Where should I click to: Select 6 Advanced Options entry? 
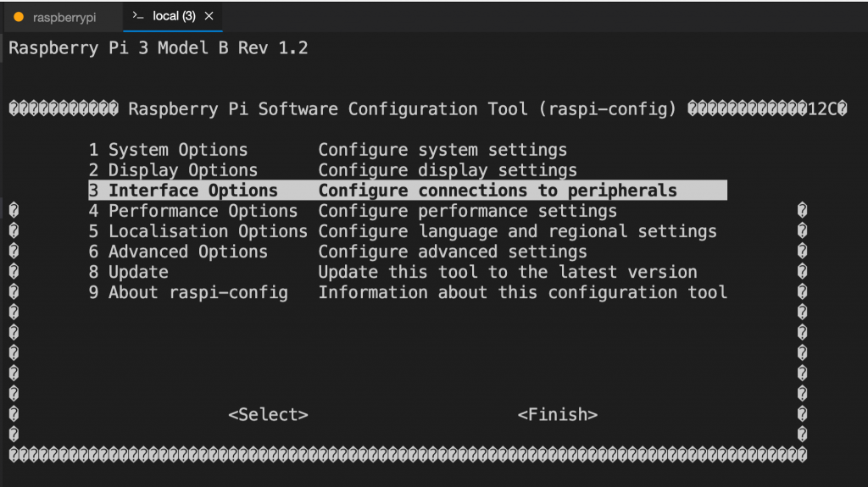(x=178, y=252)
